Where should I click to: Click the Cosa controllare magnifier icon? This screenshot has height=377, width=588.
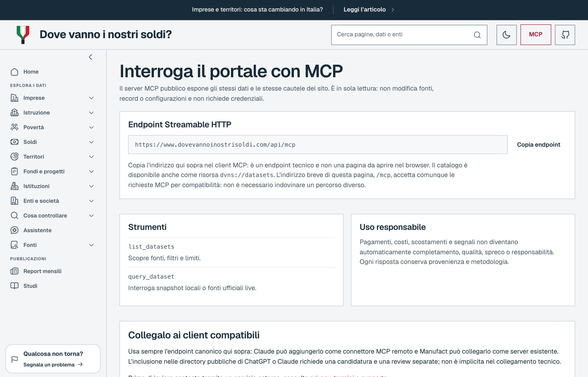coord(14,215)
